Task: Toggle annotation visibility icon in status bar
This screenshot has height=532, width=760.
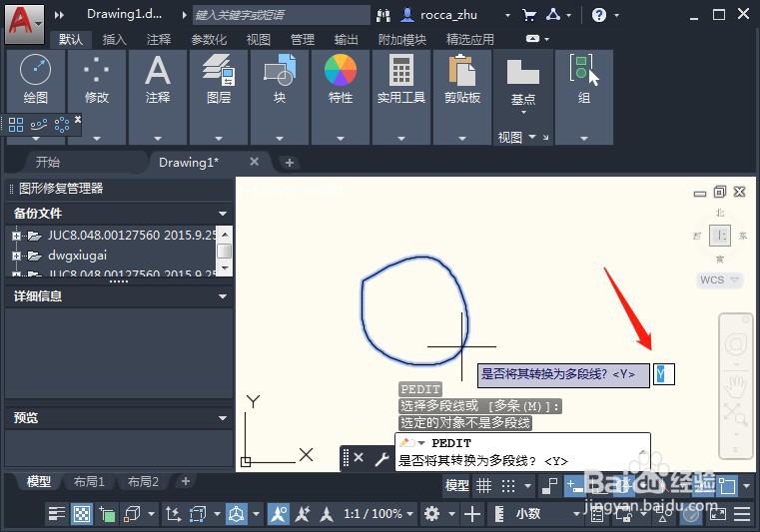Action: [x=279, y=514]
